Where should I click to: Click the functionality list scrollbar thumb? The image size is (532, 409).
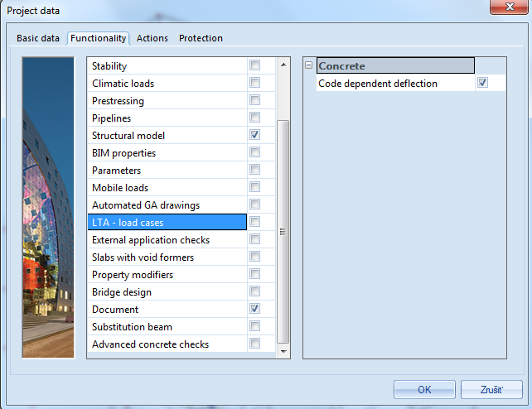[283, 230]
